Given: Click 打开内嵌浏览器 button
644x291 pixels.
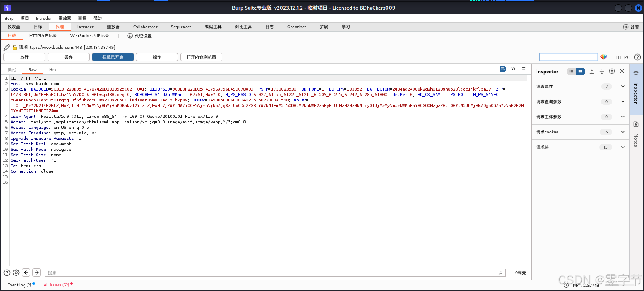Looking at the screenshot, I should tap(201, 57).
